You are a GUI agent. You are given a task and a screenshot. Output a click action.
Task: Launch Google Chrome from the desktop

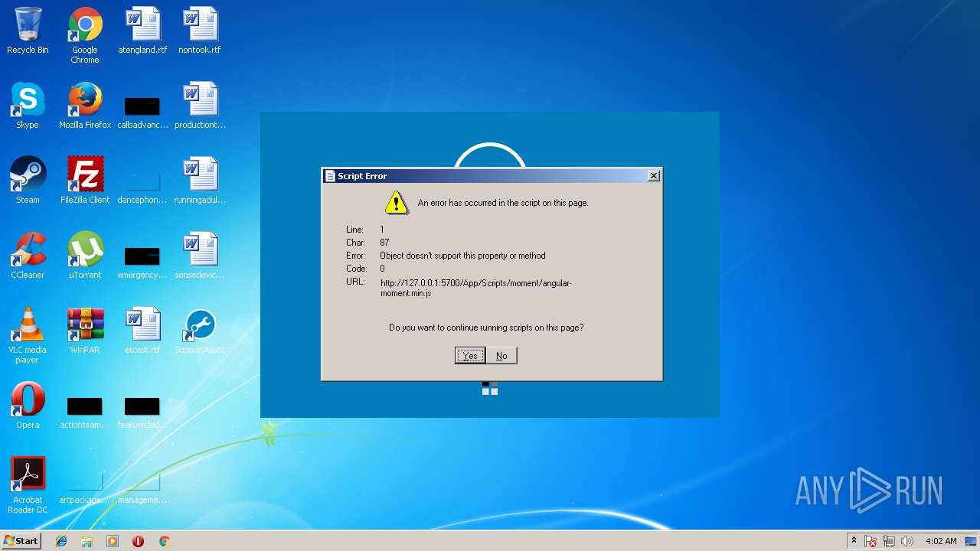pyautogui.click(x=85, y=35)
